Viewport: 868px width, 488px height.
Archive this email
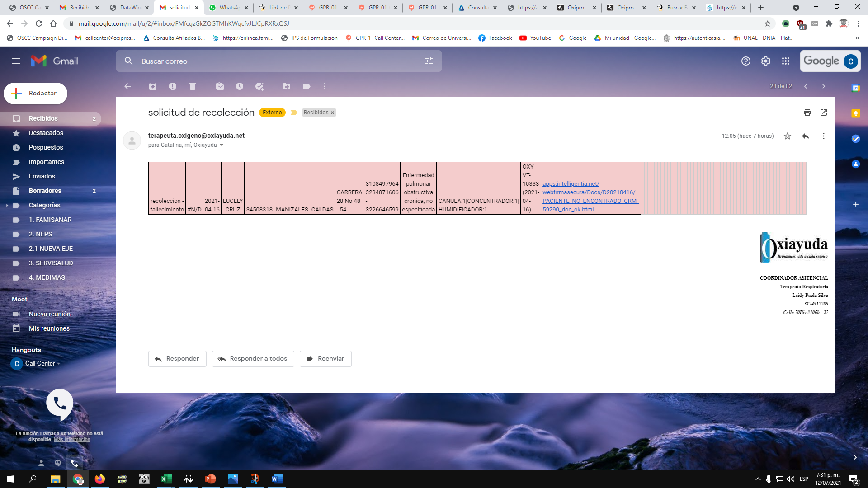pyautogui.click(x=153, y=86)
